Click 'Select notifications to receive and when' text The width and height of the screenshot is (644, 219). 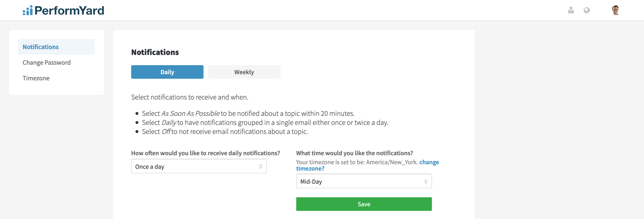190,97
